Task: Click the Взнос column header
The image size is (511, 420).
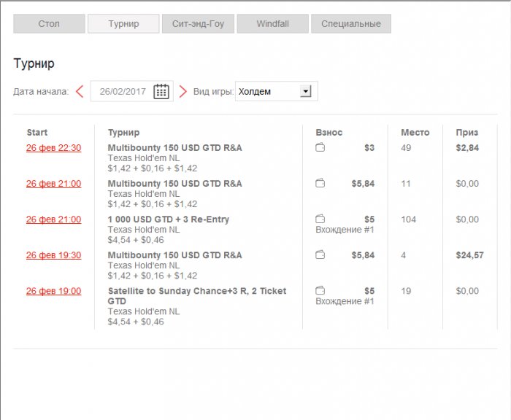Action: pos(328,133)
